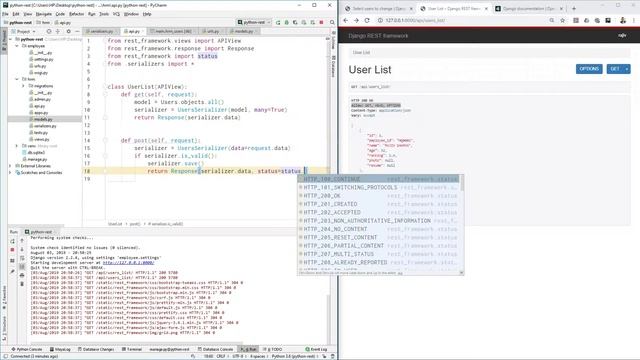Click autocomplete popup vertical scrollbar
This screenshot has height=360, width=640.
(x=462, y=182)
